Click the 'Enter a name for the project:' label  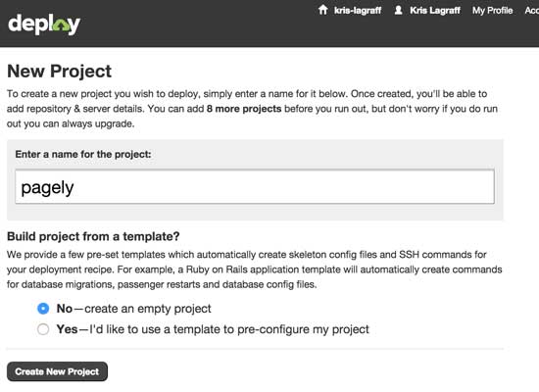point(83,154)
